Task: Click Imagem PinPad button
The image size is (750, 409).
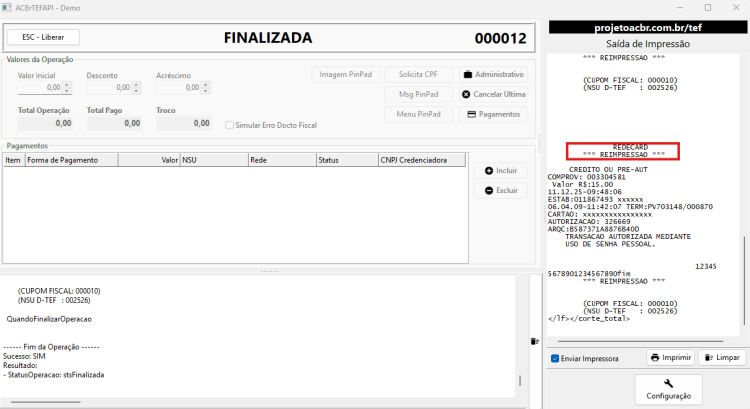Action: coord(346,75)
